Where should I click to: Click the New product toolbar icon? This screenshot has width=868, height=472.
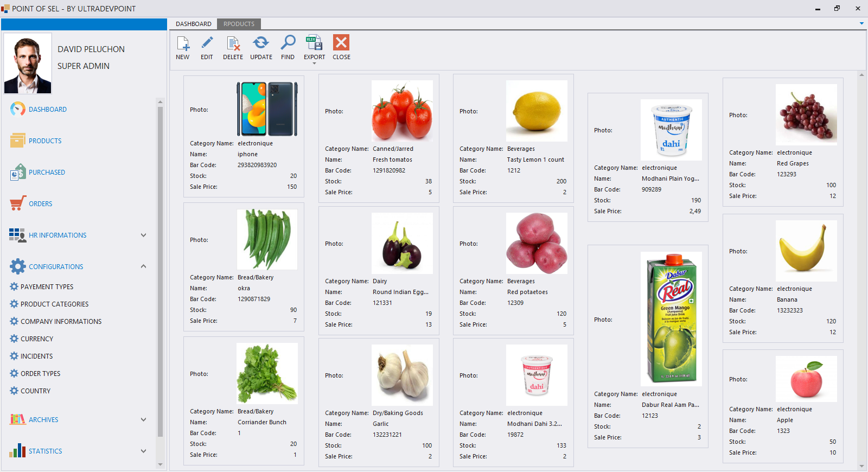tap(183, 43)
